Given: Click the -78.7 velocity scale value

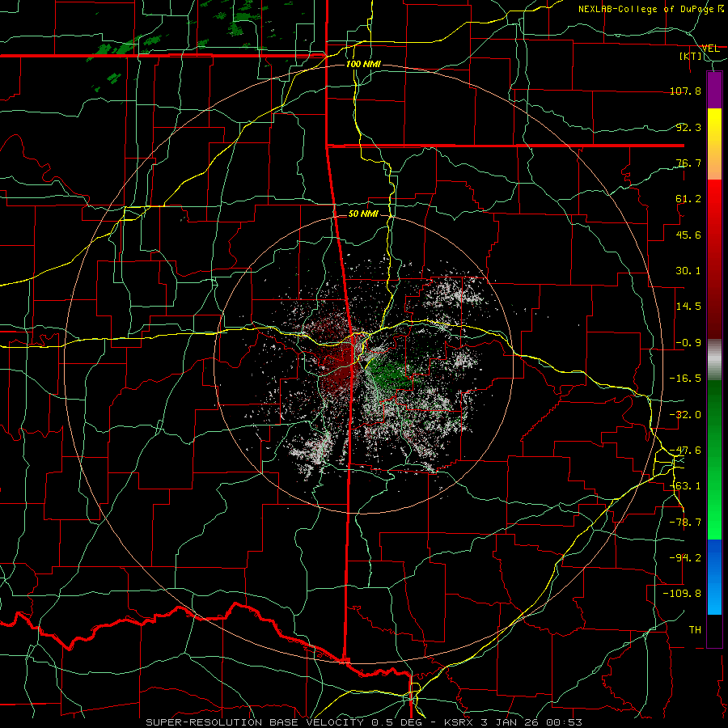Looking at the screenshot, I should pyautogui.click(x=685, y=522).
